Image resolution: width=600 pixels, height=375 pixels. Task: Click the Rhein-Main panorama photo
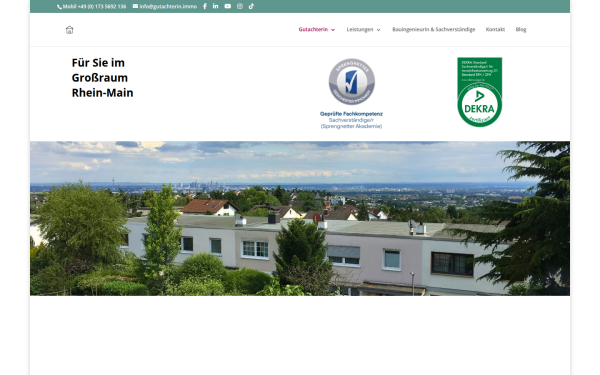coord(300,218)
